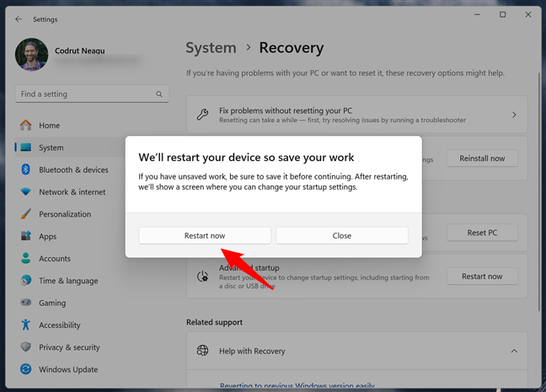The width and height of the screenshot is (546, 392).
Task: Open the Accessibility figure icon
Action: [26, 325]
